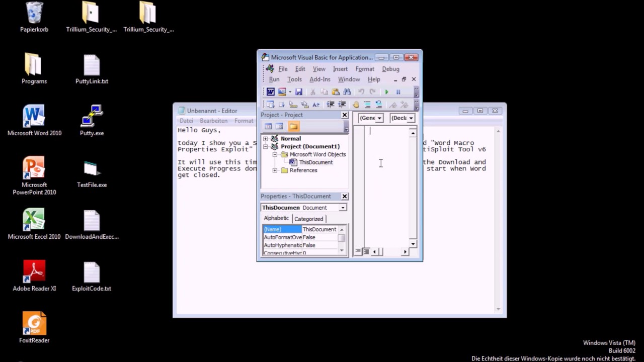Open the Add-Ins menu
644x362 pixels.
click(320, 79)
